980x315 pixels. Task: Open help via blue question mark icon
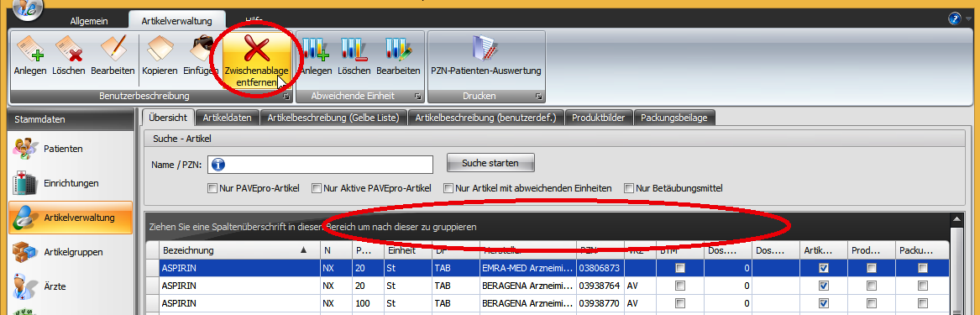[x=954, y=18]
